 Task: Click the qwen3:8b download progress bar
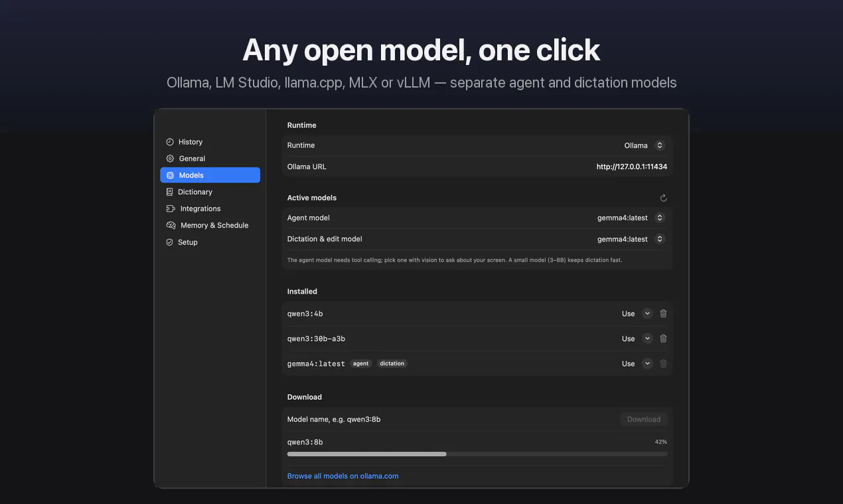click(x=477, y=454)
